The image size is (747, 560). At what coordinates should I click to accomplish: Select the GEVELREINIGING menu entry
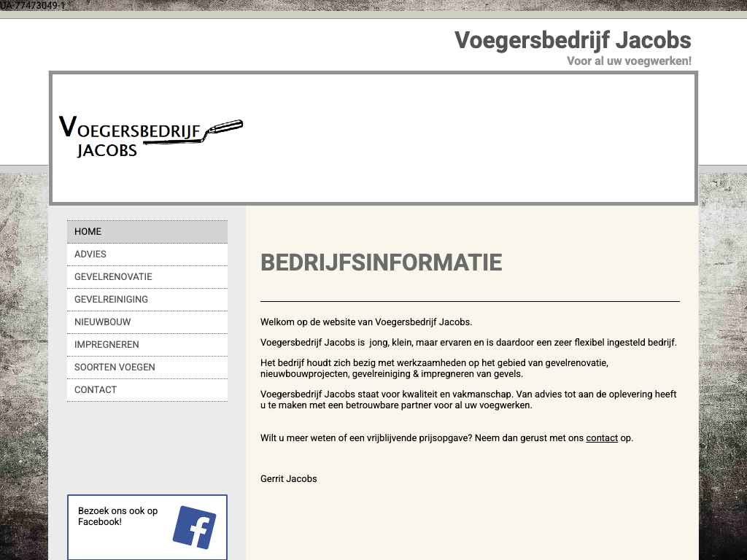click(x=147, y=300)
